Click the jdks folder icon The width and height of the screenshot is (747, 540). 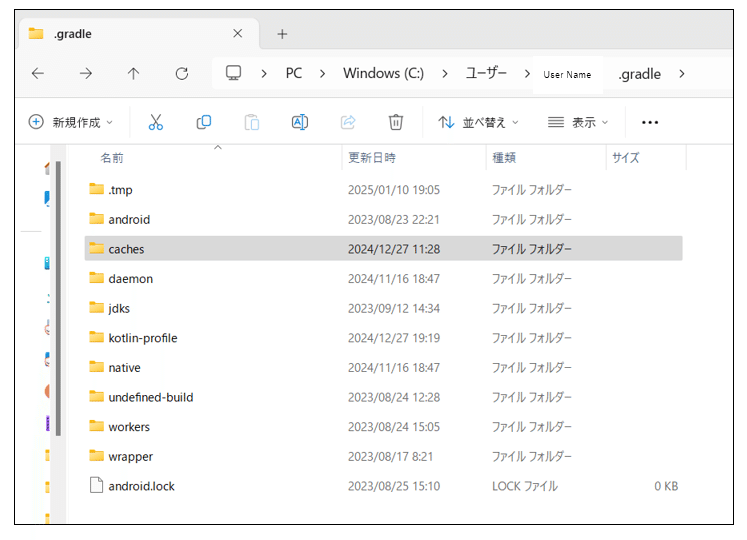pos(97,308)
